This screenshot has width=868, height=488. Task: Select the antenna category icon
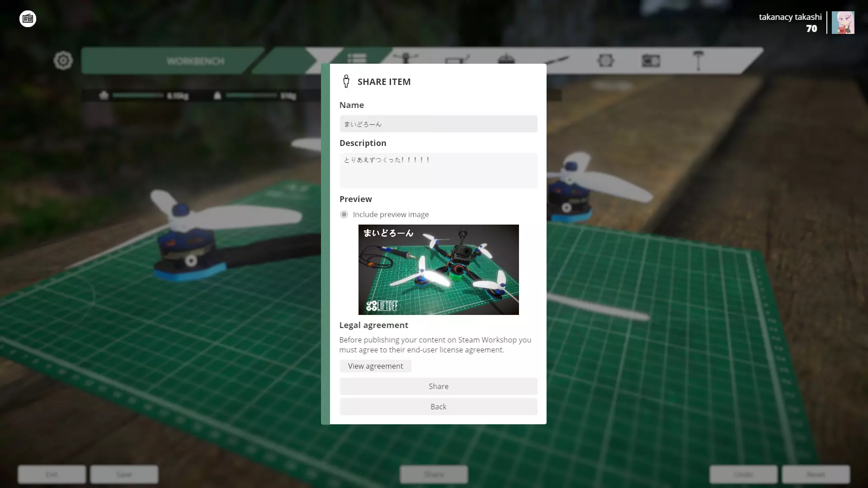tap(698, 61)
